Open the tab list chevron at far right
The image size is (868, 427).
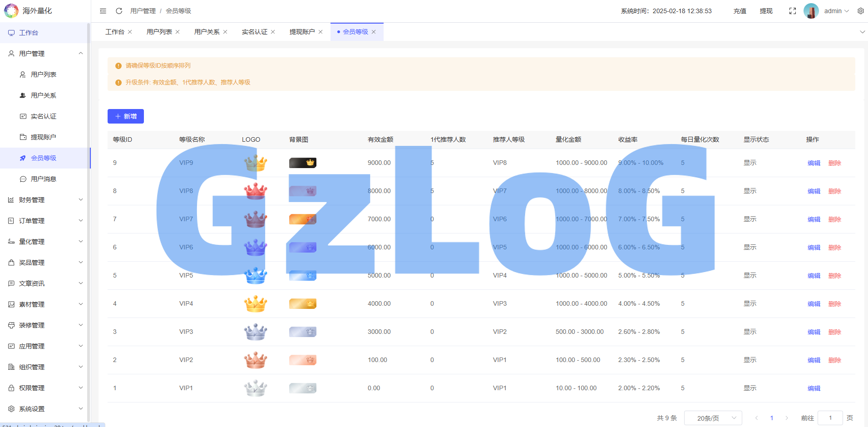(x=862, y=32)
